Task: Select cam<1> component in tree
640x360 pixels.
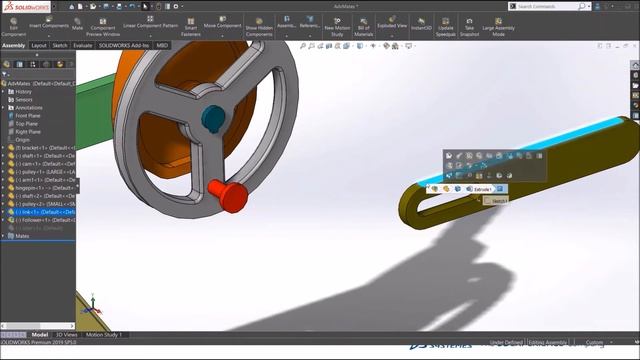Action: click(41, 164)
